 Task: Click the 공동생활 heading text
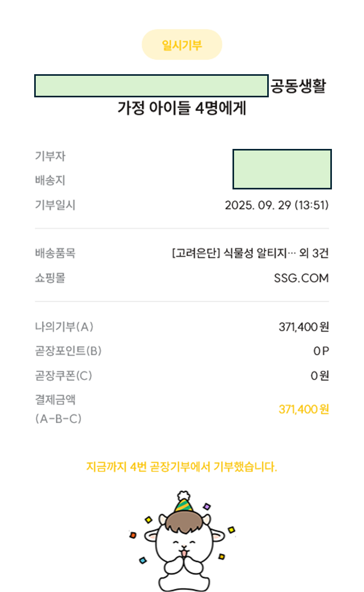pos(298,86)
